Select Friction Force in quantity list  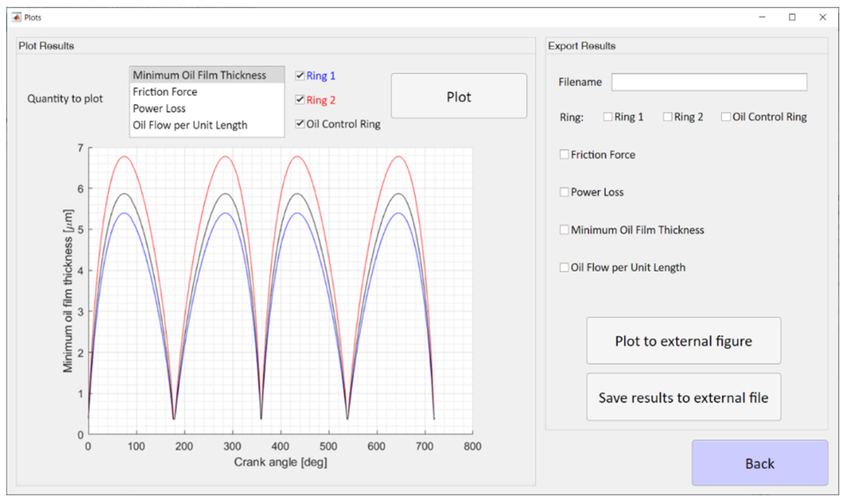165,92
